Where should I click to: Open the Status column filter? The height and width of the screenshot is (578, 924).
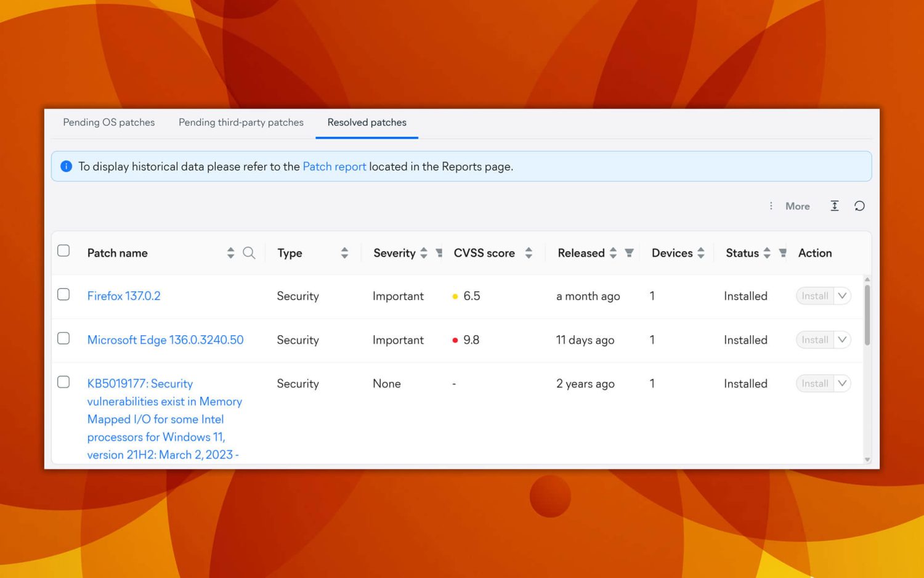[x=782, y=253]
